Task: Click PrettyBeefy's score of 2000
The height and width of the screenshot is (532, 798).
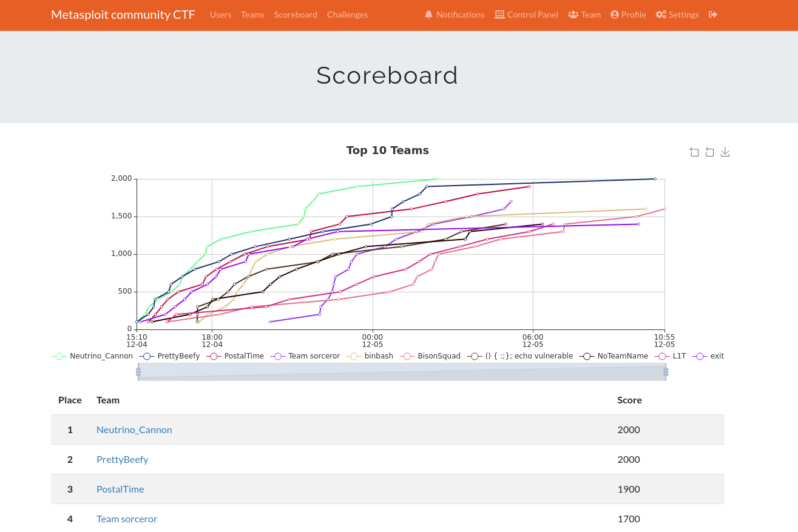Action: point(629,459)
